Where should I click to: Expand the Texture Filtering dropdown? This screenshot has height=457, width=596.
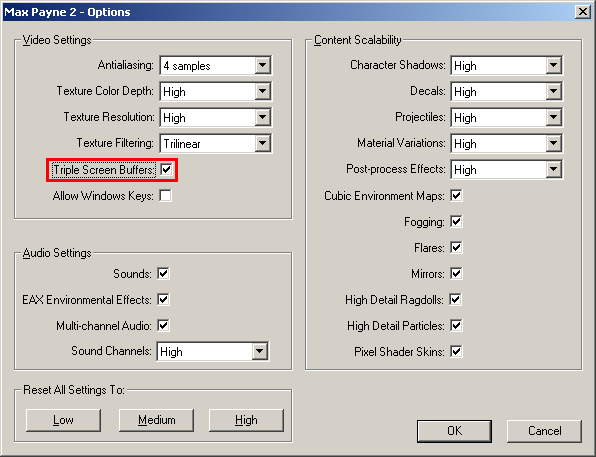click(x=216, y=143)
